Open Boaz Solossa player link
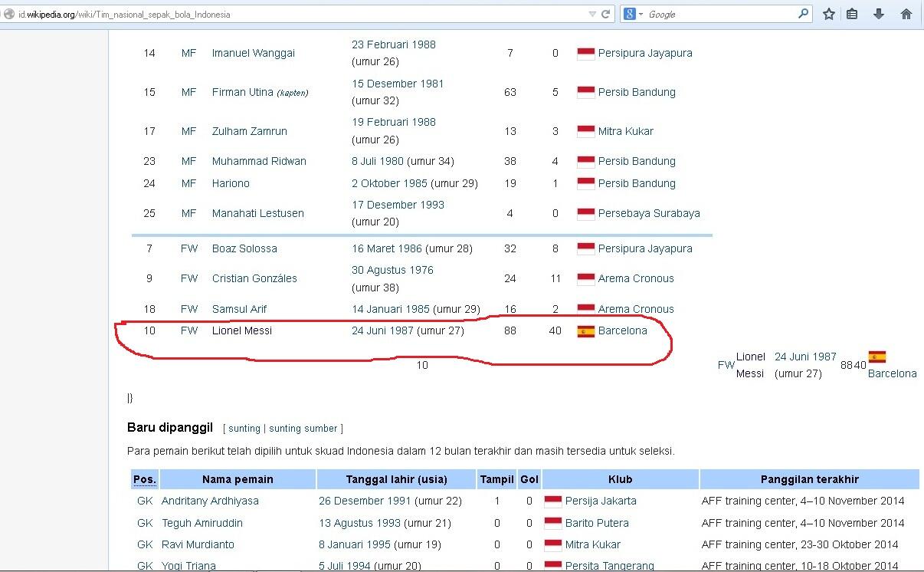This screenshot has width=924, height=572. pos(244,248)
